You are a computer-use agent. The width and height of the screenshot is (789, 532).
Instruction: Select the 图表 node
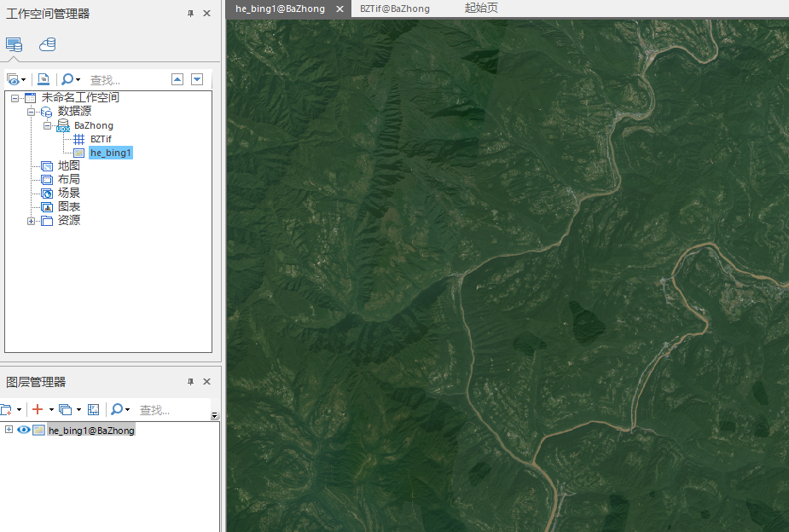coord(69,206)
